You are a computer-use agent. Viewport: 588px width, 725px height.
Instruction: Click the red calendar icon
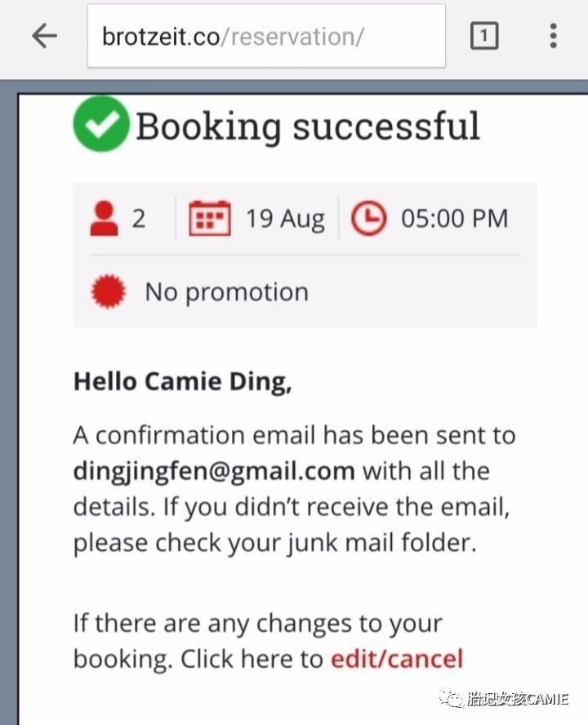tap(210, 219)
